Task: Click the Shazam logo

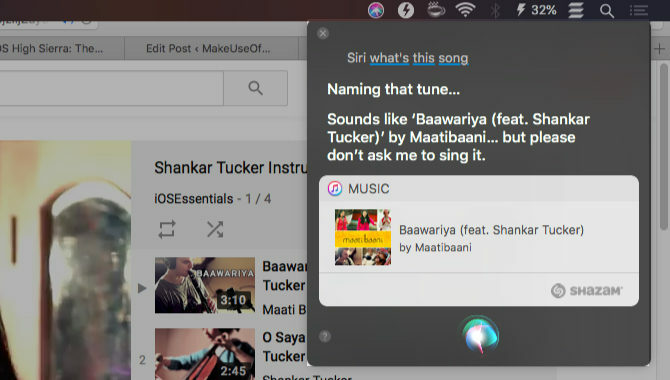Action: point(586,291)
